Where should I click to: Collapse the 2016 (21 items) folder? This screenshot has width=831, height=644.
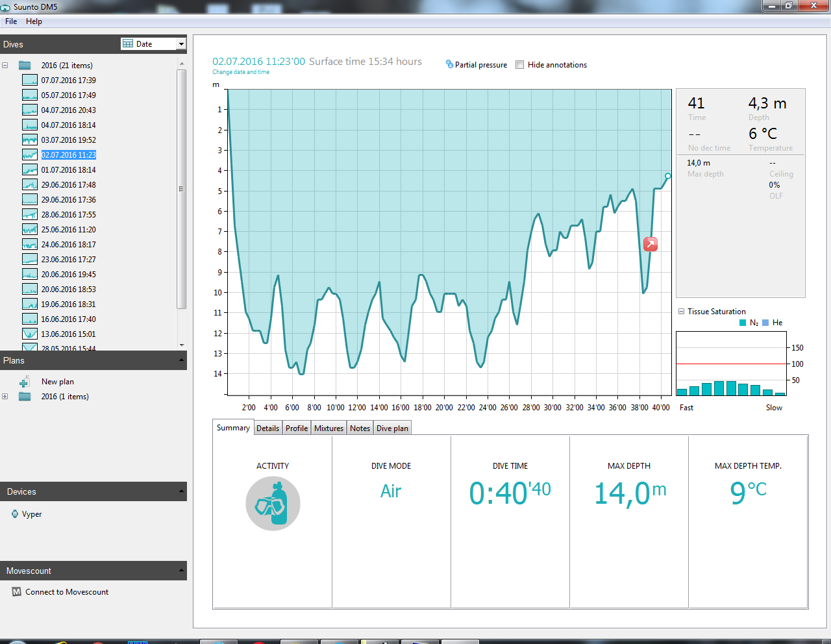[x=5, y=66]
